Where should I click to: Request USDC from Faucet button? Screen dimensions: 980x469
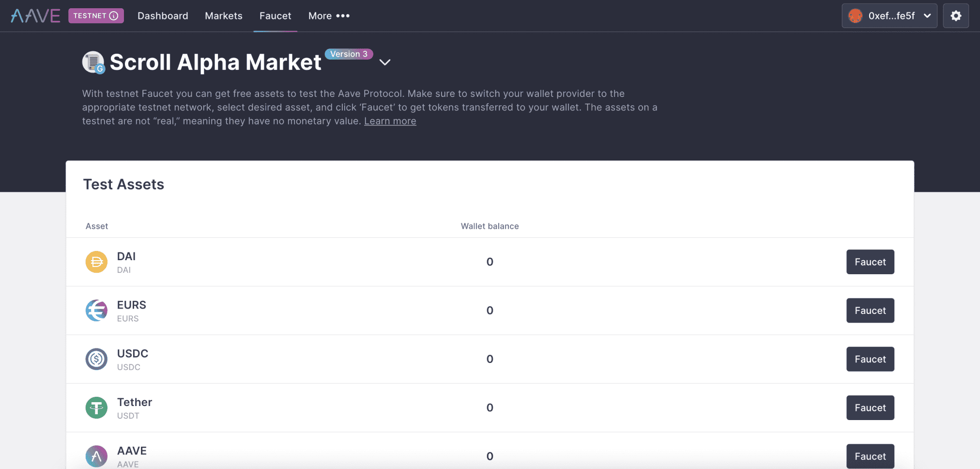pyautogui.click(x=870, y=359)
